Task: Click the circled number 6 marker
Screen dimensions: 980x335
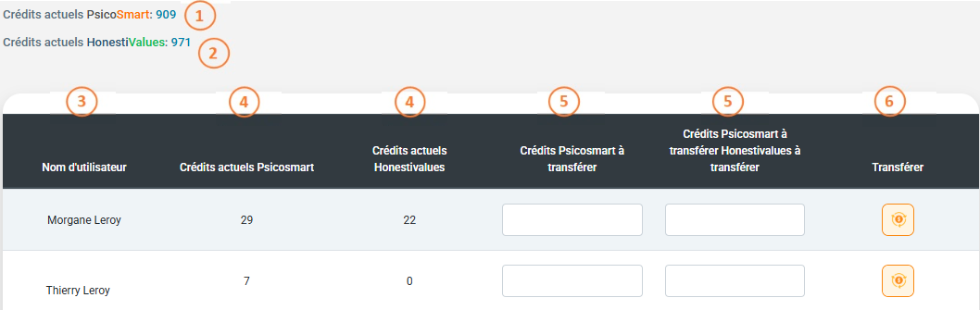Action: (888, 103)
